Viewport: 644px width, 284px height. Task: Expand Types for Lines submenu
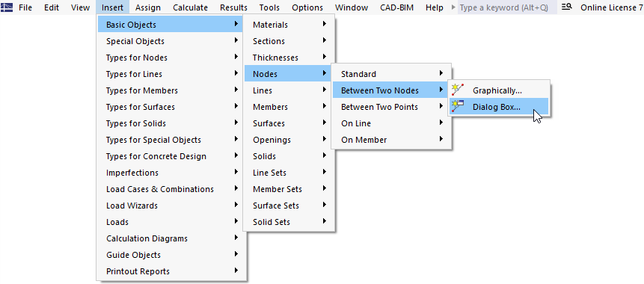(172, 74)
